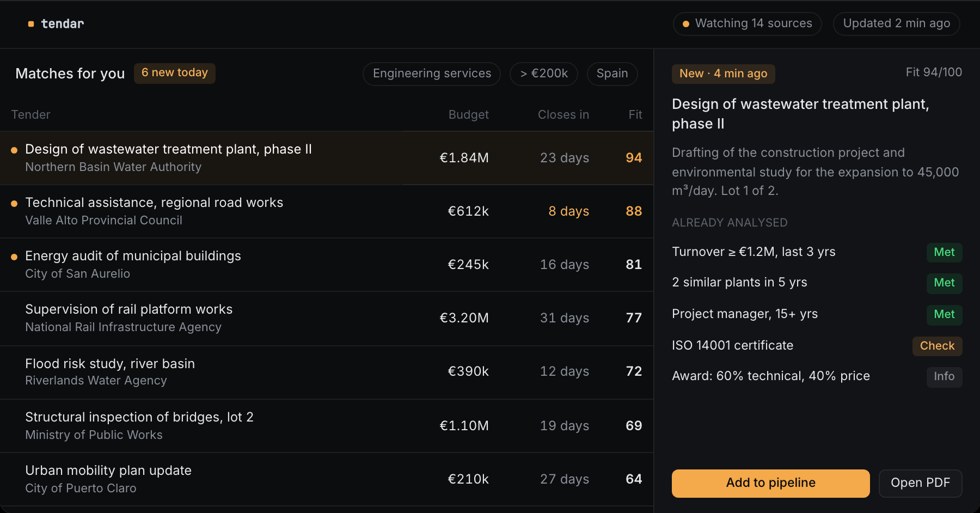
Task: Open the tender PDF with Open PDF
Action: coord(920,483)
